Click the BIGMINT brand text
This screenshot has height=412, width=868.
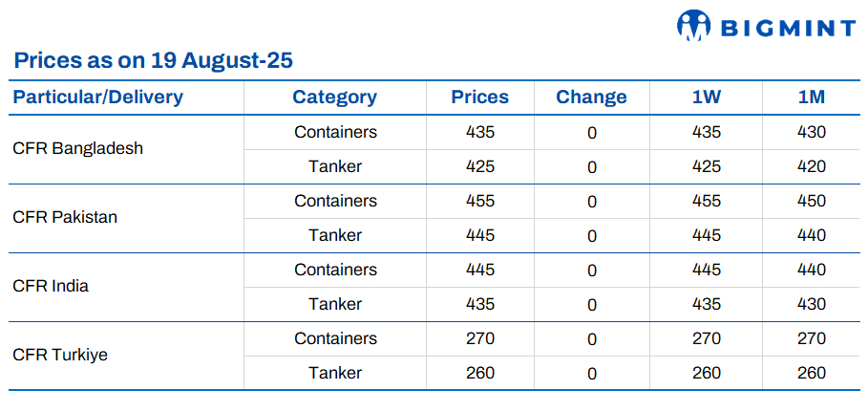[x=791, y=28]
